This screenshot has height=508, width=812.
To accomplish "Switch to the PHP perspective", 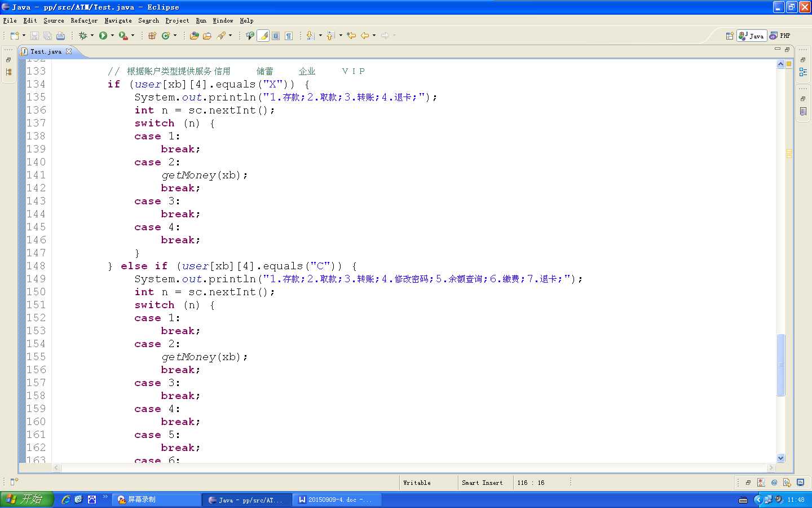I will click(x=780, y=36).
